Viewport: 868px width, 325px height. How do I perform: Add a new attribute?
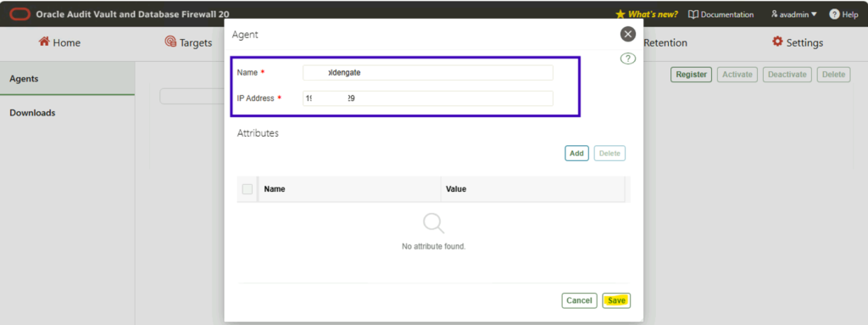coord(576,153)
